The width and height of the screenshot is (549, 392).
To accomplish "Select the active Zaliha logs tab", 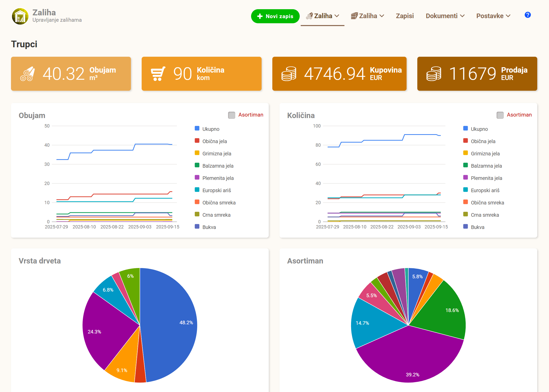I will 322,16.
